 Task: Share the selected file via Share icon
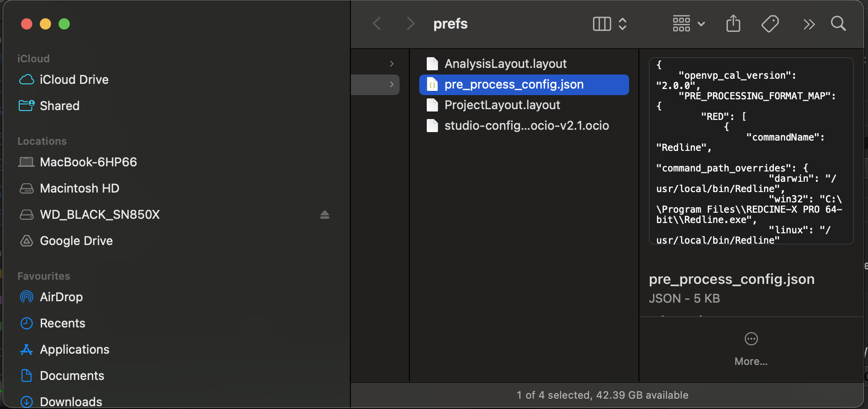[733, 23]
